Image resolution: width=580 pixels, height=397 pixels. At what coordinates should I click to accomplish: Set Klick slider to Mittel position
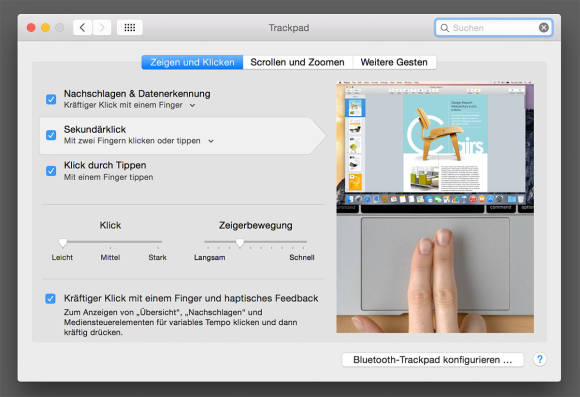[x=110, y=242]
